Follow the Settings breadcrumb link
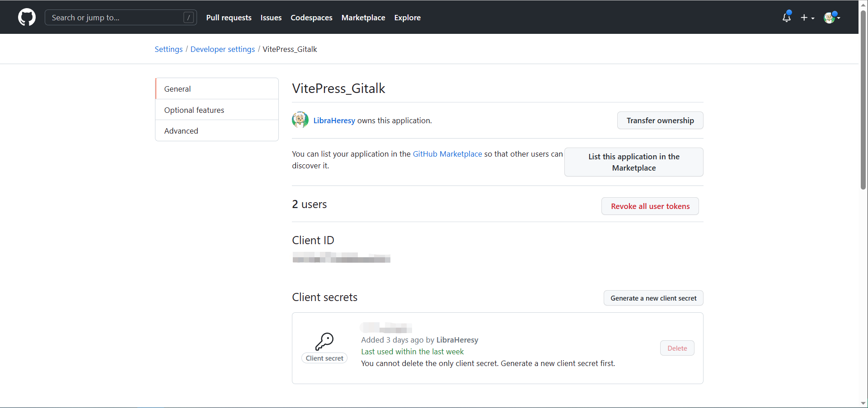The image size is (868, 408). tap(169, 49)
